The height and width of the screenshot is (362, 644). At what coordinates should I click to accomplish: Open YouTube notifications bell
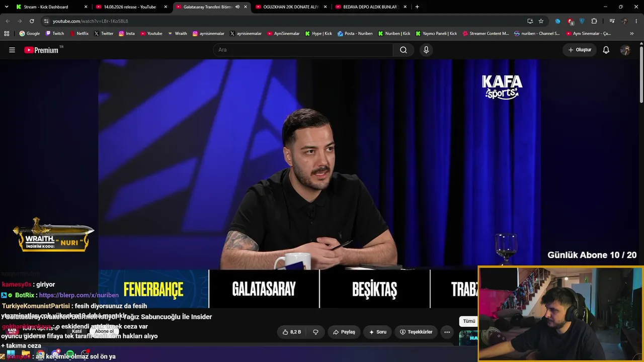coord(606,50)
